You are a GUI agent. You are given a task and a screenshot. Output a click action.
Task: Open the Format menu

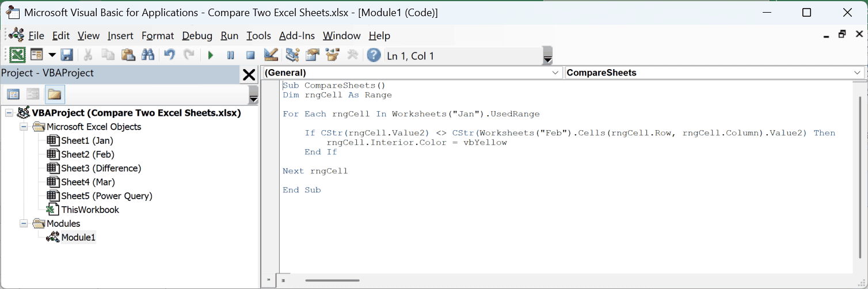(158, 36)
